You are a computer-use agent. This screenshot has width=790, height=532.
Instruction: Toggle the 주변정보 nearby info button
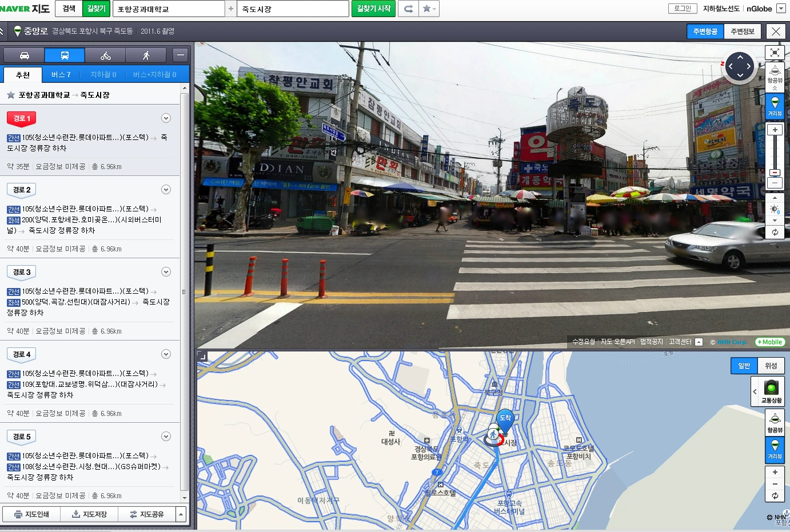pyautogui.click(x=742, y=31)
